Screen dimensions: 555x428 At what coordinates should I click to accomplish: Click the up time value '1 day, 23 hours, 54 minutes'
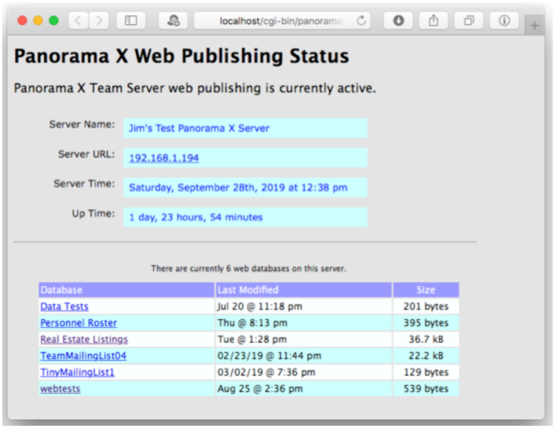pos(196,217)
